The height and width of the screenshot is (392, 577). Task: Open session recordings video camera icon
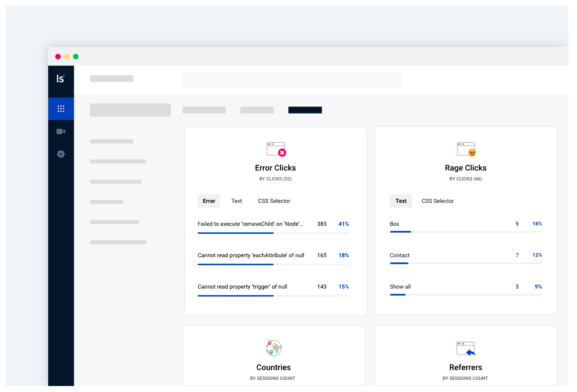pyautogui.click(x=61, y=132)
